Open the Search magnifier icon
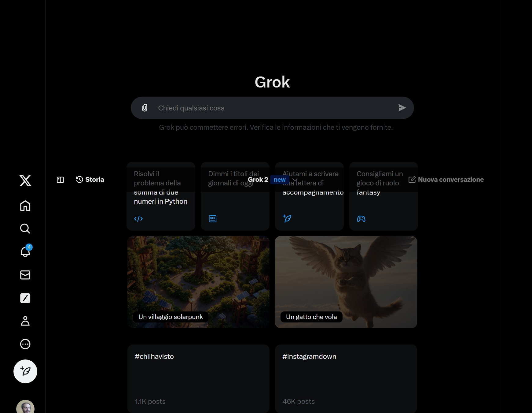532x413 pixels. (x=25, y=229)
